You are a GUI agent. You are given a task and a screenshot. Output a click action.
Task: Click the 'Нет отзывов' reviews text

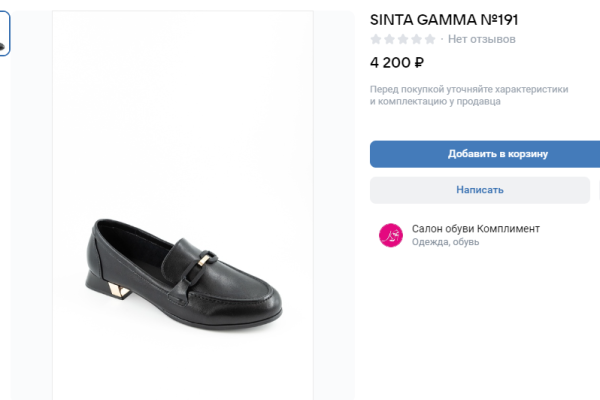tap(482, 39)
